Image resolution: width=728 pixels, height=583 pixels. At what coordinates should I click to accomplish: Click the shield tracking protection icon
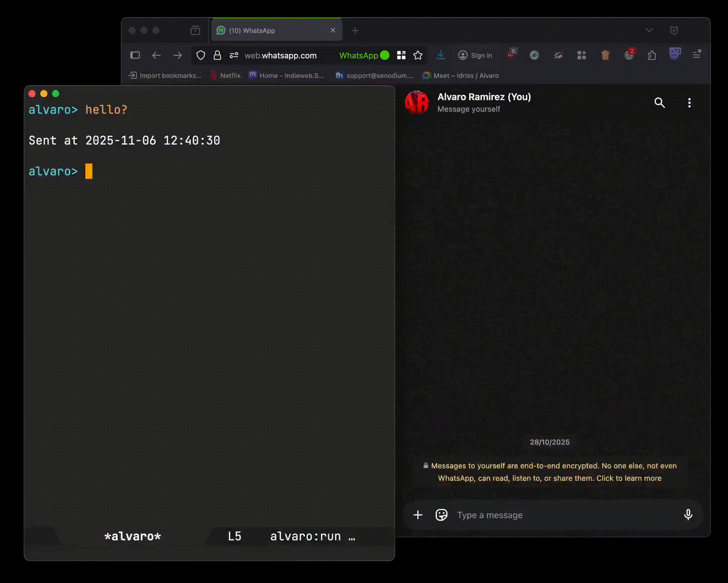(201, 56)
